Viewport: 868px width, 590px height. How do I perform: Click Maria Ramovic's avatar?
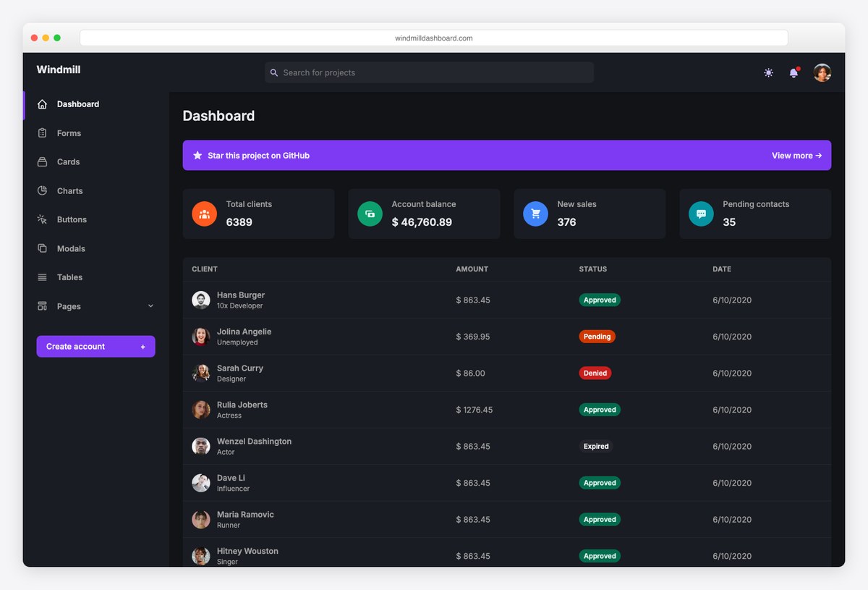[201, 519]
